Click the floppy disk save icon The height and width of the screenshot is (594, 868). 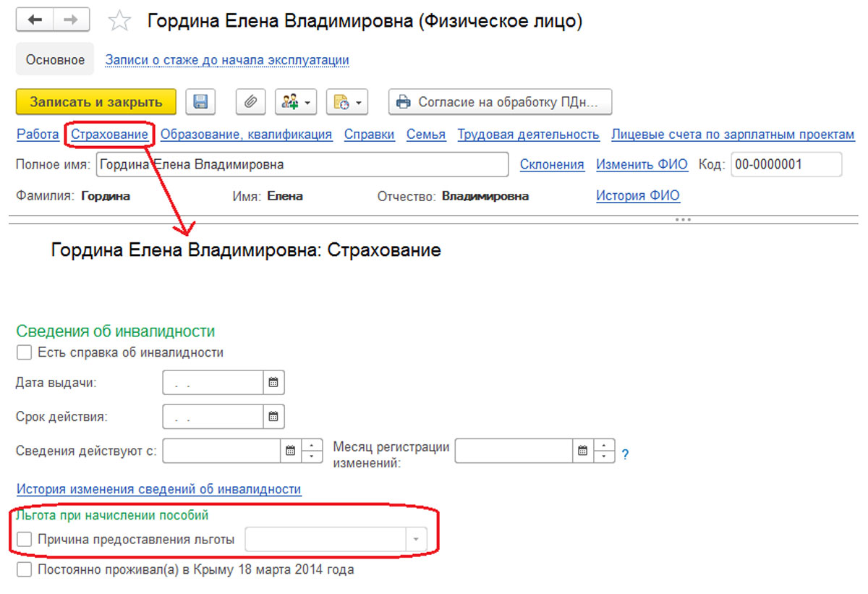pos(201,102)
